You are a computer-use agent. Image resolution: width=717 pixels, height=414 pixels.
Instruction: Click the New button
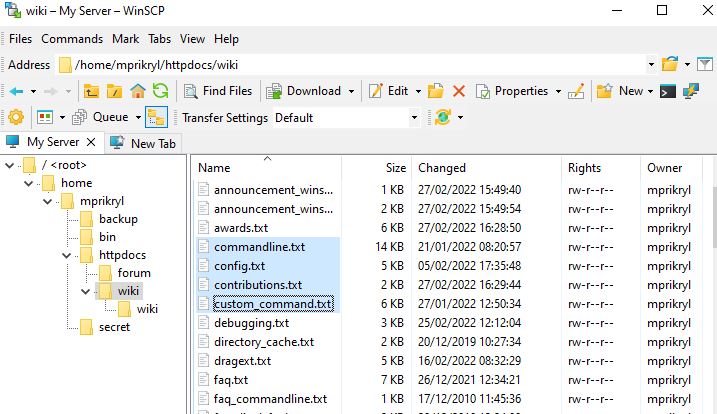(x=620, y=91)
